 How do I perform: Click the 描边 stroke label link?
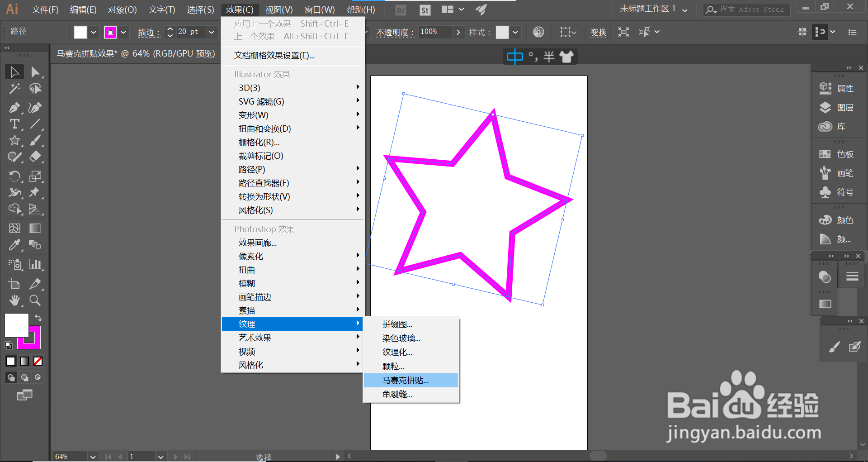[x=149, y=32]
